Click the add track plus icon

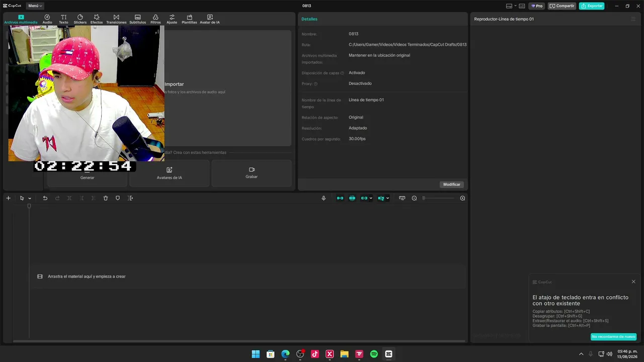[8, 198]
